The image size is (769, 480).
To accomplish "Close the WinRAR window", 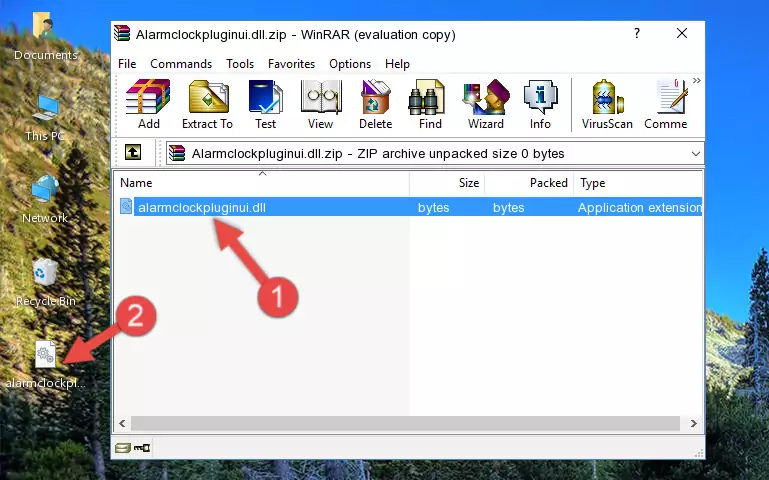I will coord(682,33).
